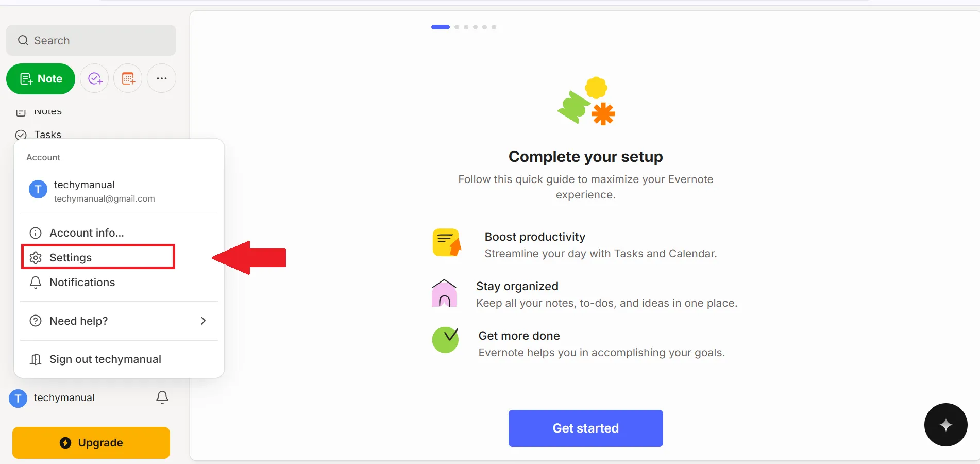Click Sign out techymanual
Image resolution: width=980 pixels, height=464 pixels.
click(105, 359)
